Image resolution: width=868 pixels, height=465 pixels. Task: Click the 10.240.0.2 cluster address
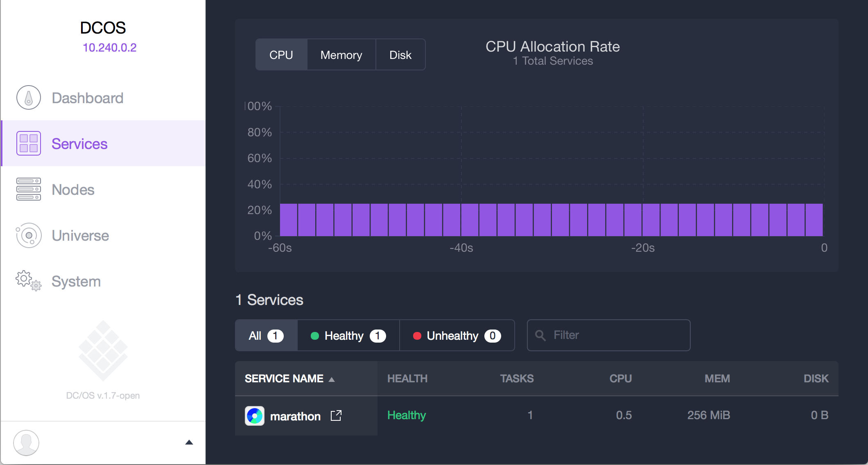point(109,47)
